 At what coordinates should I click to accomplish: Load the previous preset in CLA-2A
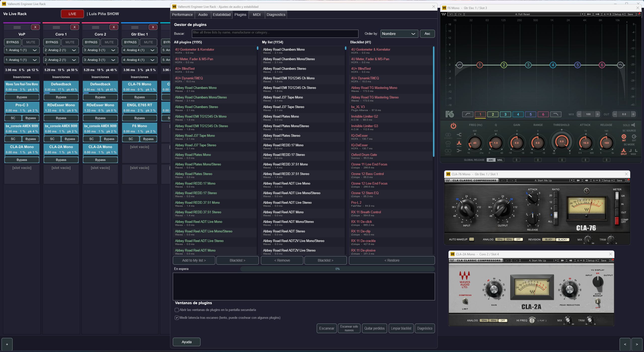[562, 261]
